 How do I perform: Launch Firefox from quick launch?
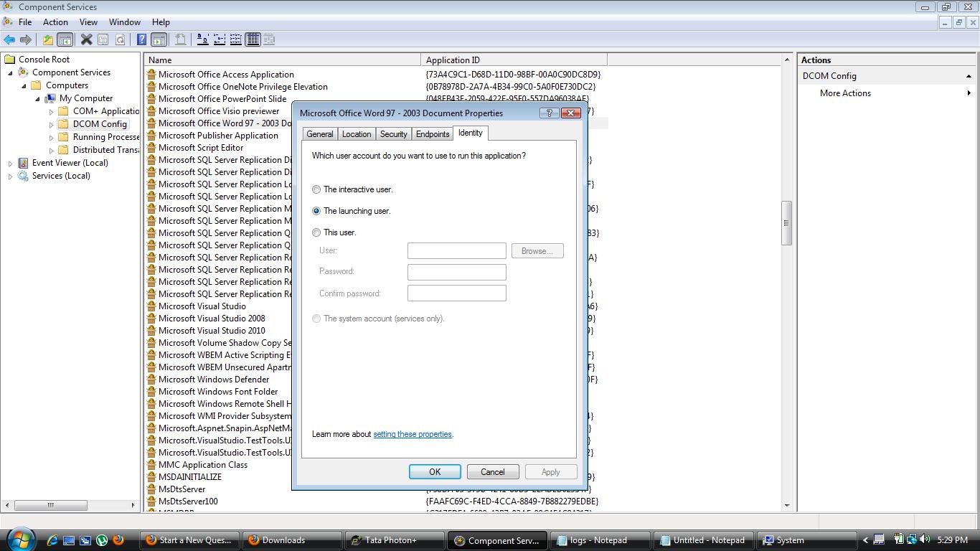[118, 540]
